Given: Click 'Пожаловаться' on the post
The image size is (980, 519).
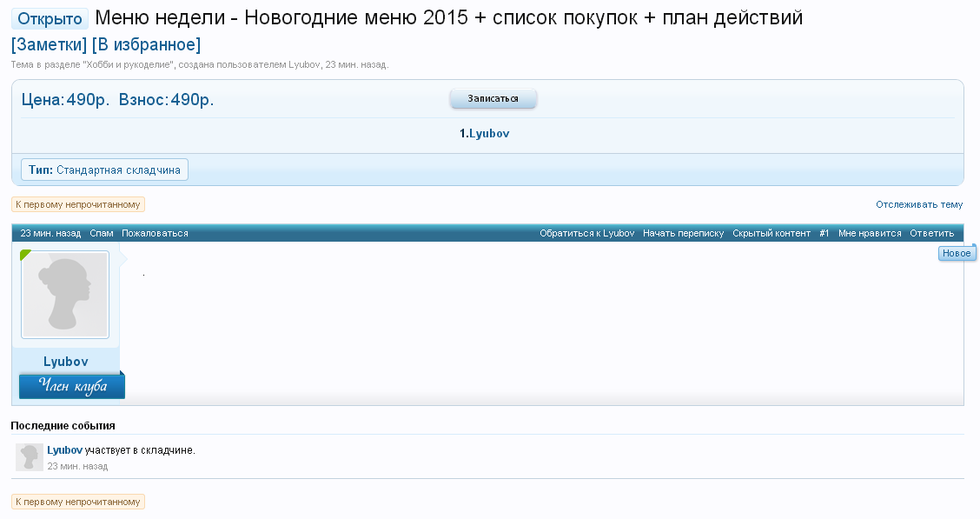Looking at the screenshot, I should [155, 233].
